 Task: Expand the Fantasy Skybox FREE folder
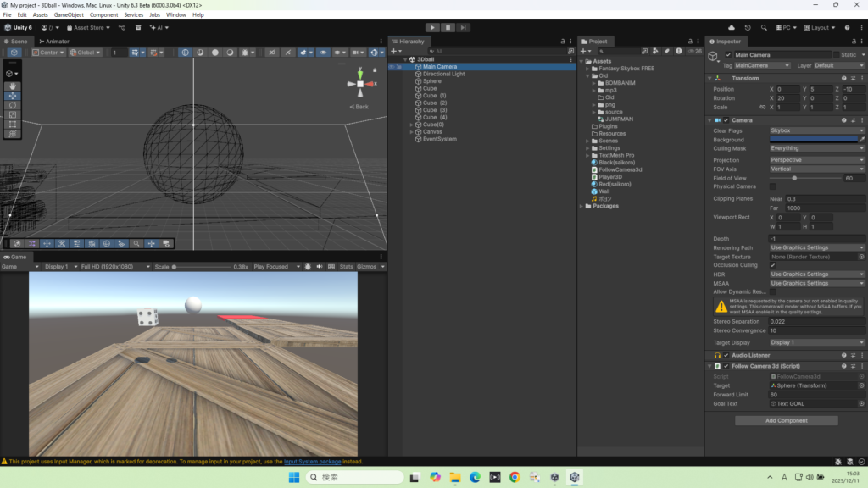(x=589, y=69)
